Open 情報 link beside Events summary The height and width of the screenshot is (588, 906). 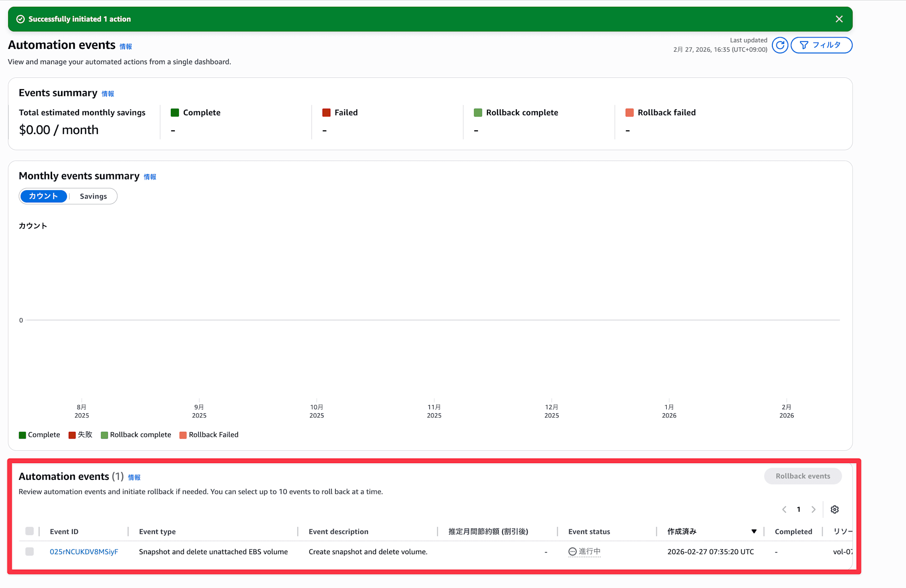pyautogui.click(x=108, y=94)
